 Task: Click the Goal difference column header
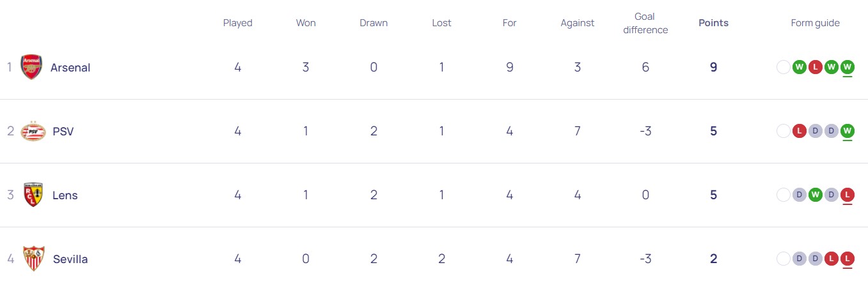645,23
